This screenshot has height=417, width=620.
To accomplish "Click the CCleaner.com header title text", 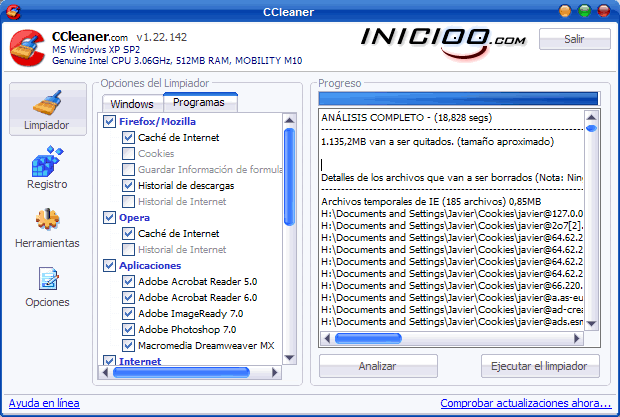I will (x=90, y=37).
